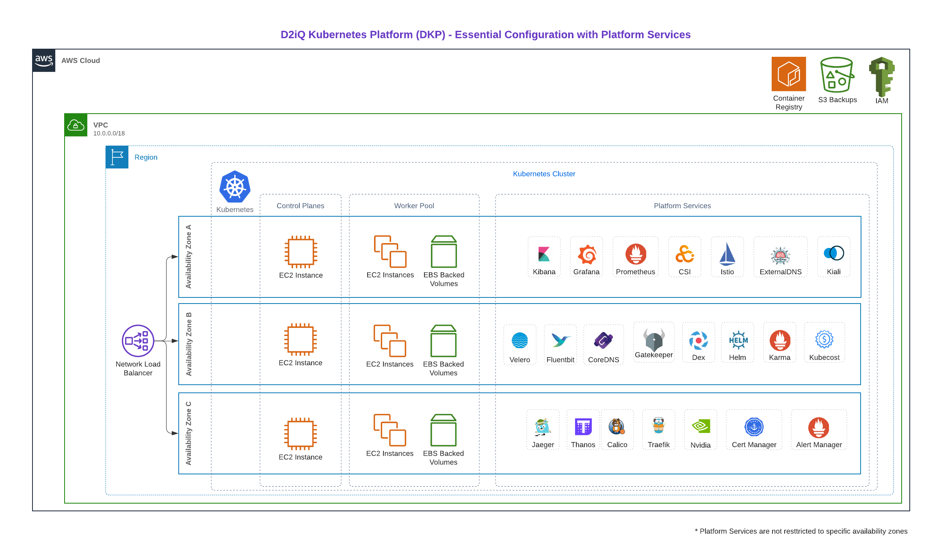The image size is (926, 560).
Task: Click the Prometheus flame icon
Action: (x=636, y=254)
